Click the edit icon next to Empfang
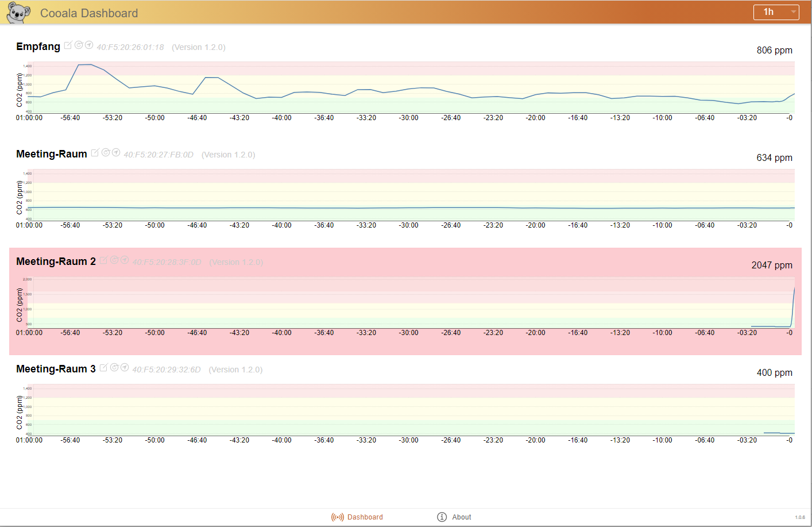 [x=68, y=45]
